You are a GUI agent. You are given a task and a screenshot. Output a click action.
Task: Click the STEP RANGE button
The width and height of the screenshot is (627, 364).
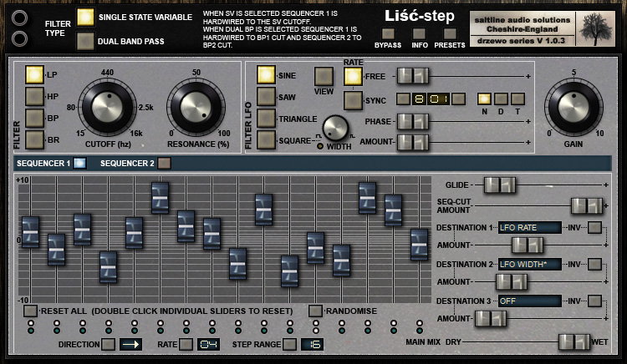289,345
